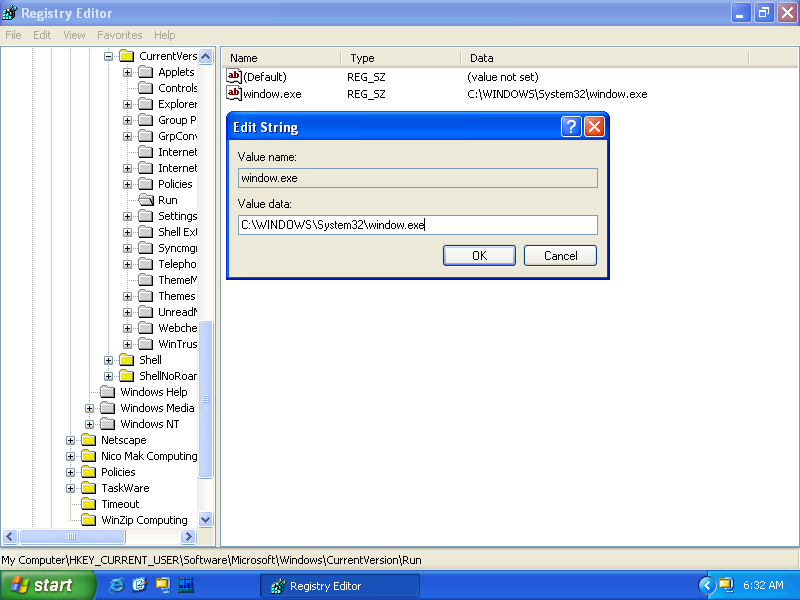This screenshot has width=800, height=600.
Task: Click the blue filmstrip icon in Quick Launch
Action: click(x=186, y=585)
